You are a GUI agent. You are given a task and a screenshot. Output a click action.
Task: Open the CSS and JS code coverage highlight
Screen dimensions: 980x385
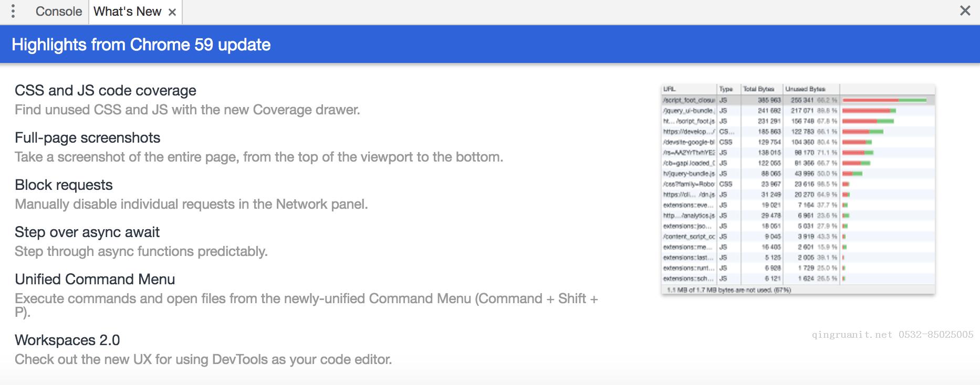(106, 90)
